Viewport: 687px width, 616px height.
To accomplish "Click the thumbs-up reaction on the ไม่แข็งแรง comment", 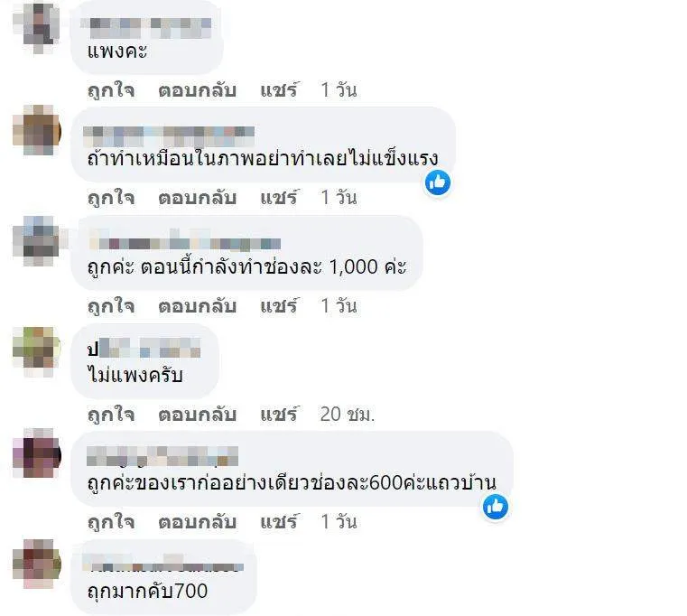I will (438, 182).
